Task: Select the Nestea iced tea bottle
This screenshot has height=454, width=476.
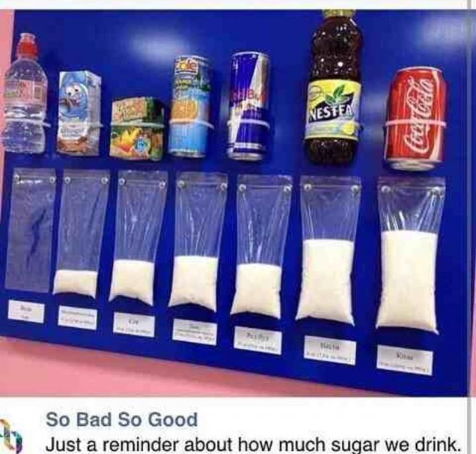Action: click(335, 85)
